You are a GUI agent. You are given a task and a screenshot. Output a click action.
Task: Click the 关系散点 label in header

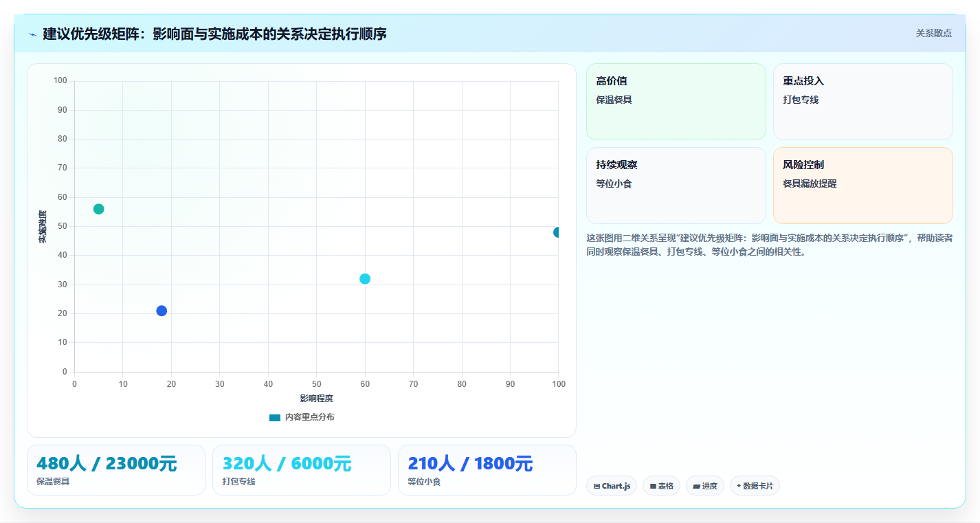click(x=933, y=33)
